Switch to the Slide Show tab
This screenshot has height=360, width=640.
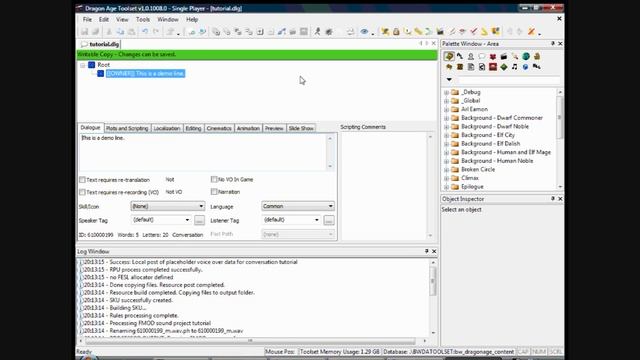tap(301, 128)
